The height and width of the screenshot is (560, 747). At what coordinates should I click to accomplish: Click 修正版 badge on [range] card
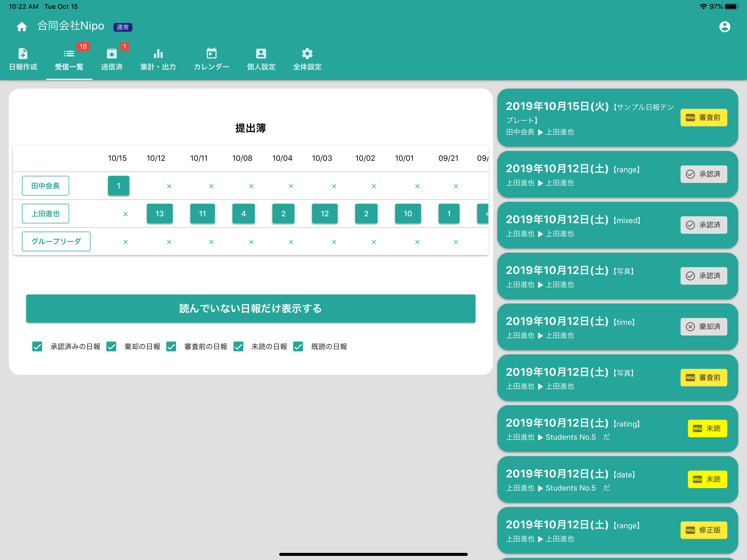[x=704, y=530]
